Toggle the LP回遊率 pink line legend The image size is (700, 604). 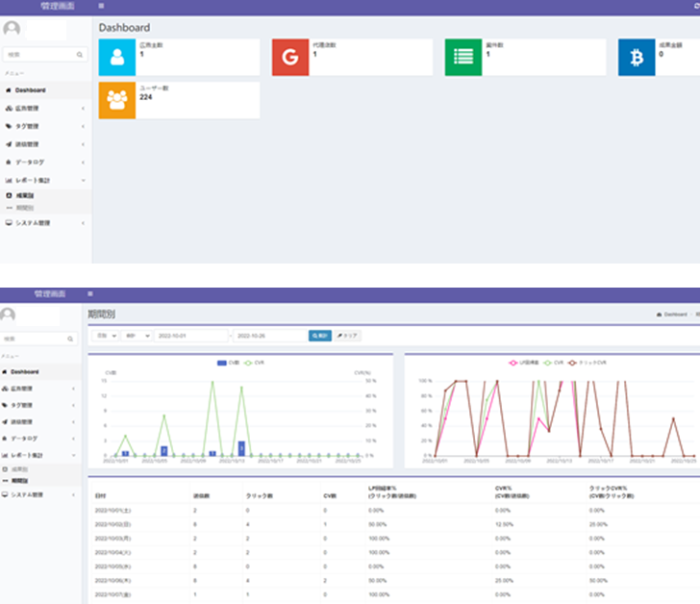point(524,363)
